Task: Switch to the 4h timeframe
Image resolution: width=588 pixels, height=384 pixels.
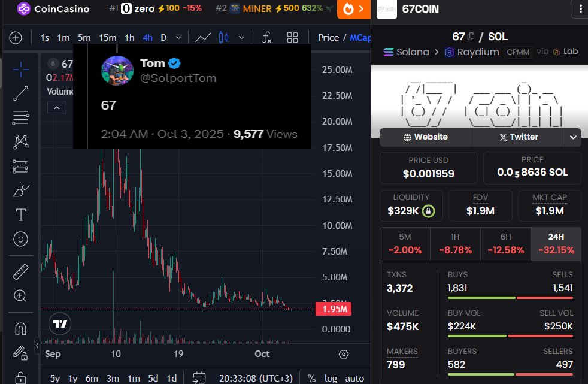Action: click(147, 37)
